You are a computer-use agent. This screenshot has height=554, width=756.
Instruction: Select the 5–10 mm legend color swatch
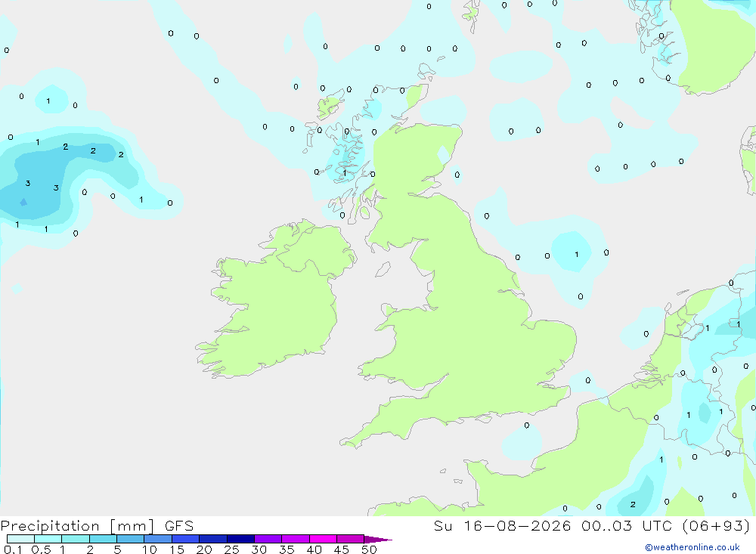(131, 539)
